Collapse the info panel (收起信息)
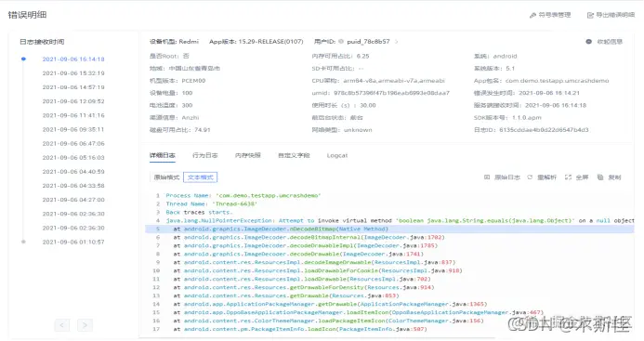This screenshot has width=644, height=341. (x=604, y=42)
